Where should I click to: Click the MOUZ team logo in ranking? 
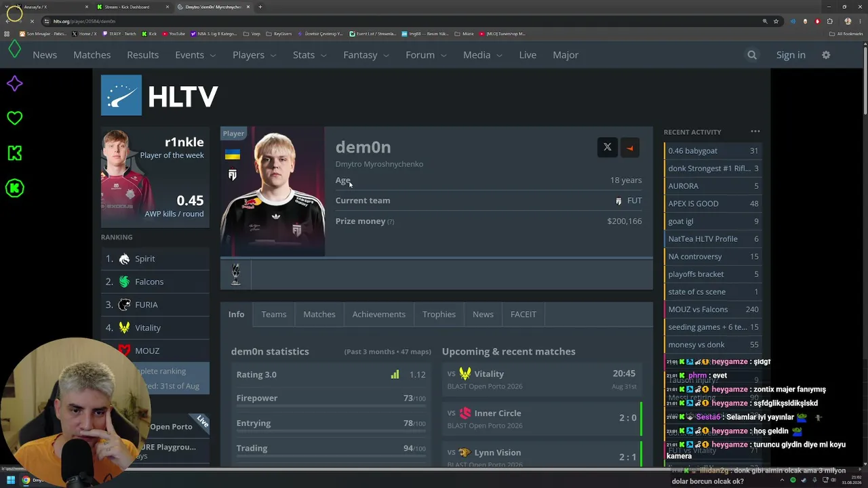(x=124, y=350)
